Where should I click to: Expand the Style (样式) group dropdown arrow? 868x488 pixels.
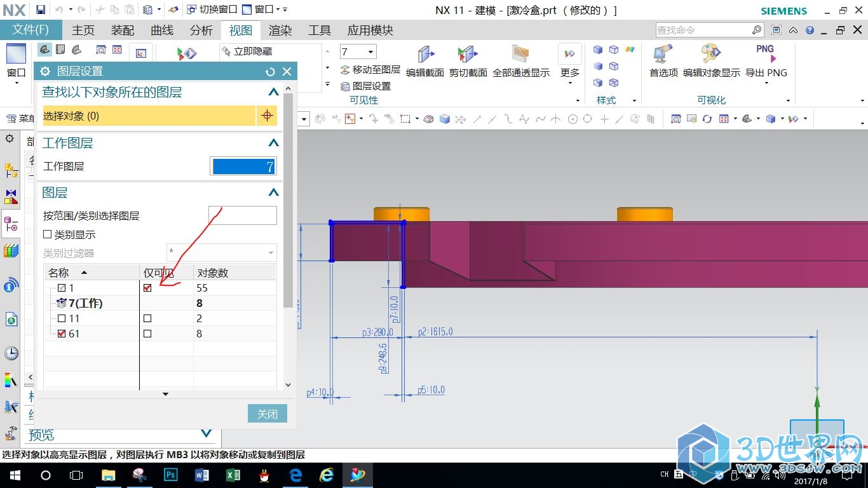[x=634, y=100]
